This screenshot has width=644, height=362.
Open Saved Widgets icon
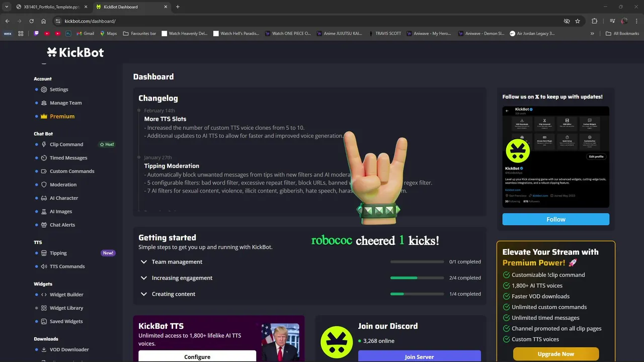pyautogui.click(x=44, y=321)
